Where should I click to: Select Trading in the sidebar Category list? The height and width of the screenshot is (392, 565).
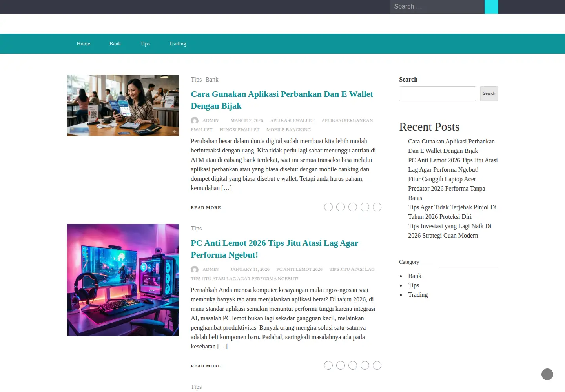[418, 295]
